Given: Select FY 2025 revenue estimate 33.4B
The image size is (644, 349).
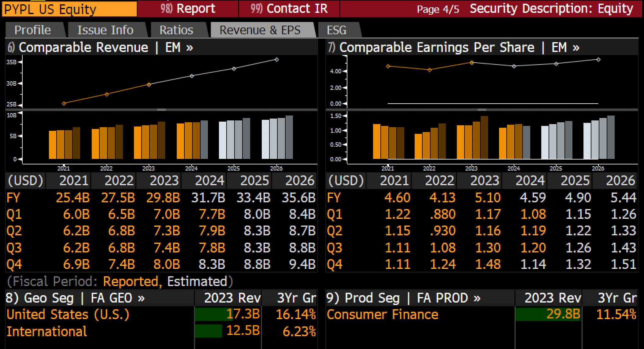Looking at the screenshot, I should click(x=254, y=198).
